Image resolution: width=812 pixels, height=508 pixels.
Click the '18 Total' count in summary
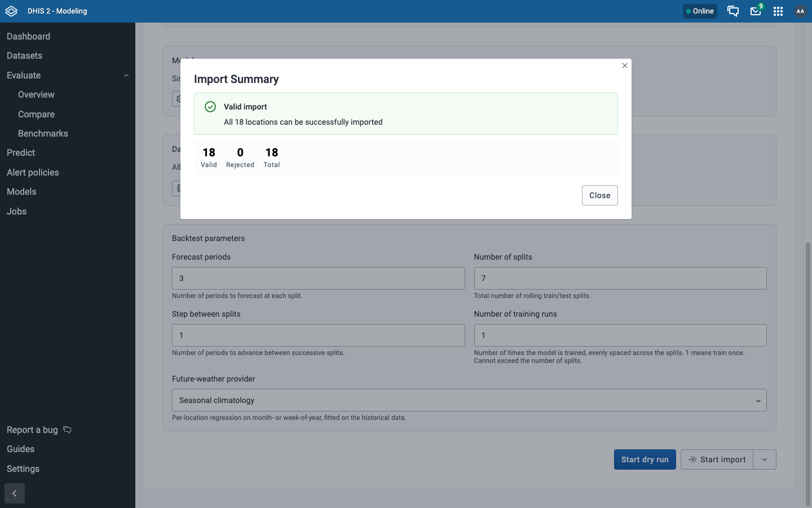coord(272,157)
